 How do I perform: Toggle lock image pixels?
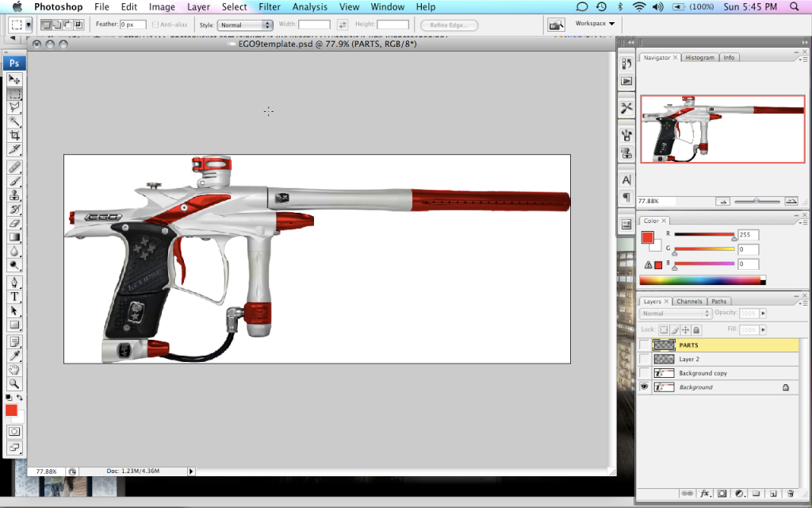tap(675, 329)
